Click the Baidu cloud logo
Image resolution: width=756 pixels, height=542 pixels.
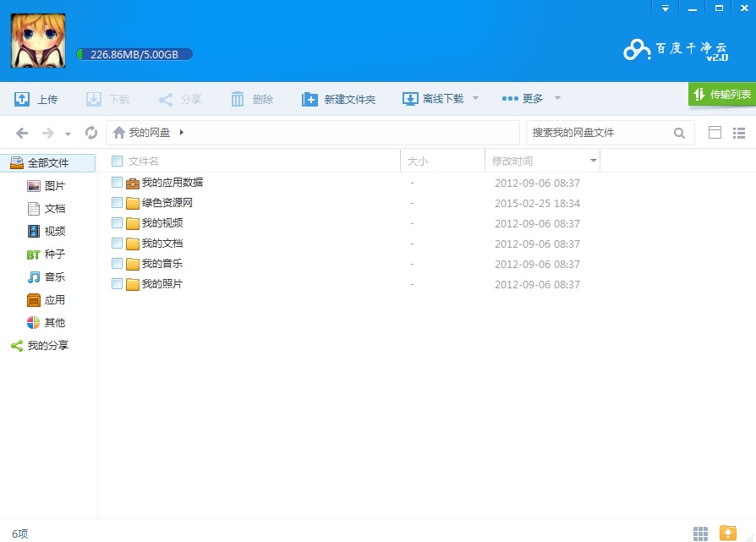coord(637,49)
